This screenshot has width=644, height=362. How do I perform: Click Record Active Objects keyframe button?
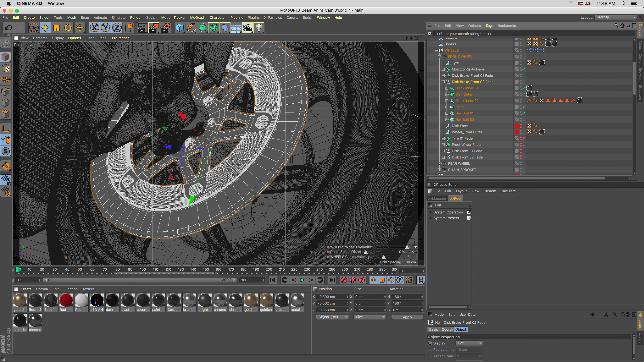[344, 280]
